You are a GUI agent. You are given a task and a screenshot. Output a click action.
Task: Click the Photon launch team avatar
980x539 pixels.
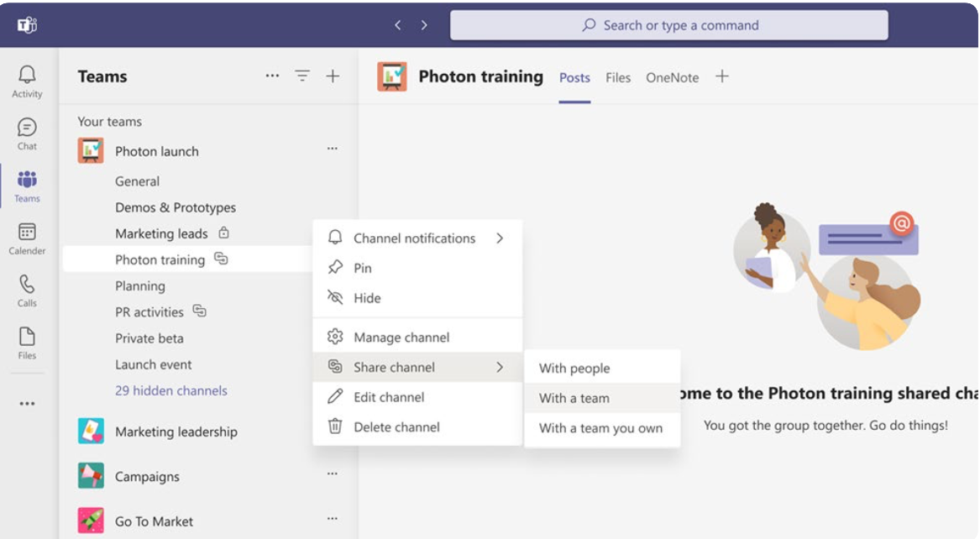(x=92, y=150)
